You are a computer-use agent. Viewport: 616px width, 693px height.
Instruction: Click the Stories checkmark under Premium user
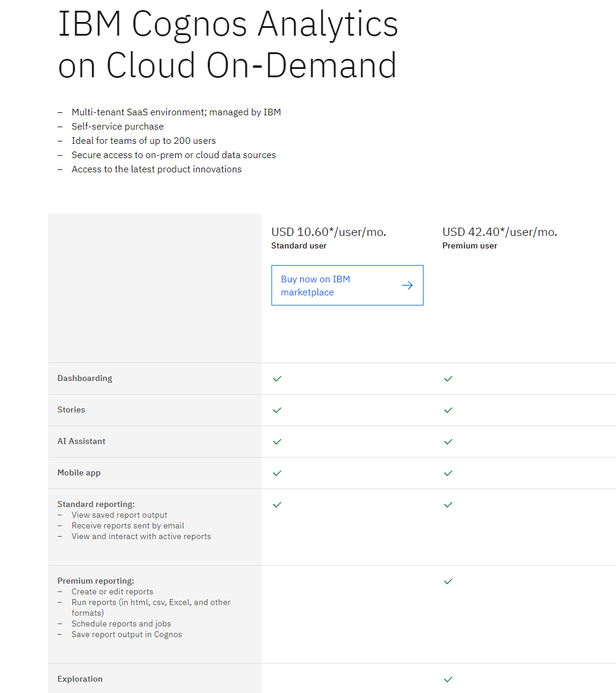(448, 410)
